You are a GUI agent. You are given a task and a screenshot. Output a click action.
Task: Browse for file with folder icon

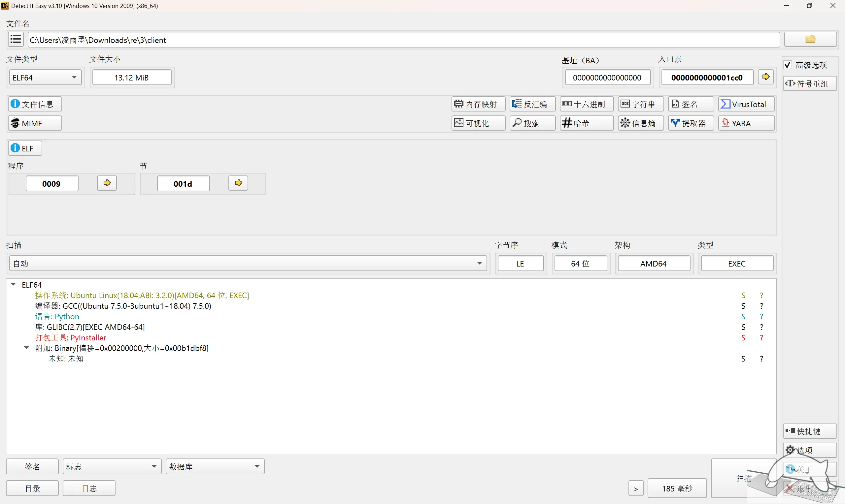coord(810,39)
